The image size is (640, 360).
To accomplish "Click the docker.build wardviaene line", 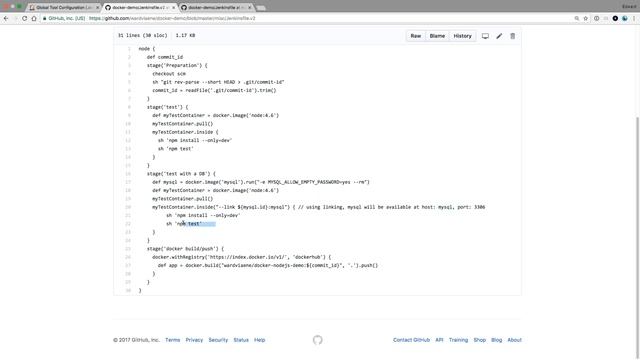I will pos(268,266).
